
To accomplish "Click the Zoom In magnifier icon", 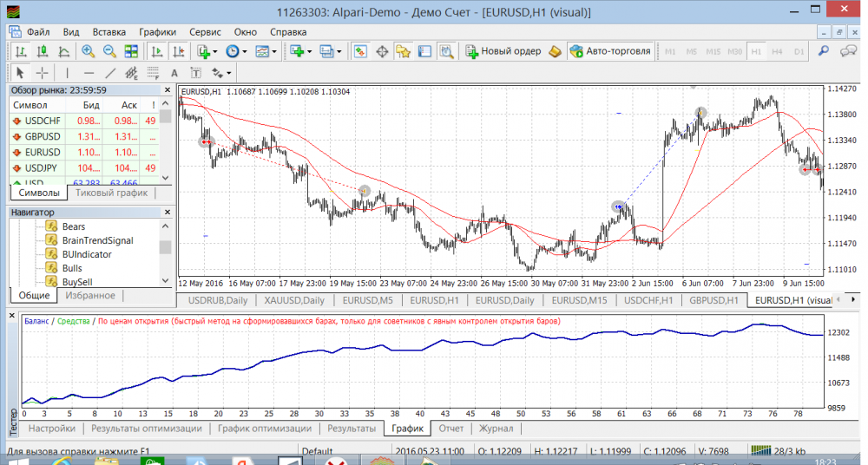I will click(89, 52).
